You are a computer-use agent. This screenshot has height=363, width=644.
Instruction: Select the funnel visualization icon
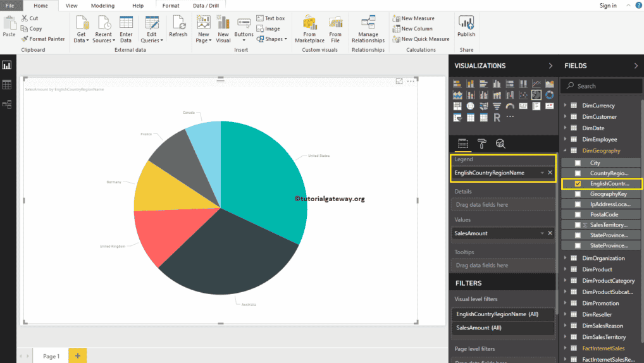tap(497, 106)
